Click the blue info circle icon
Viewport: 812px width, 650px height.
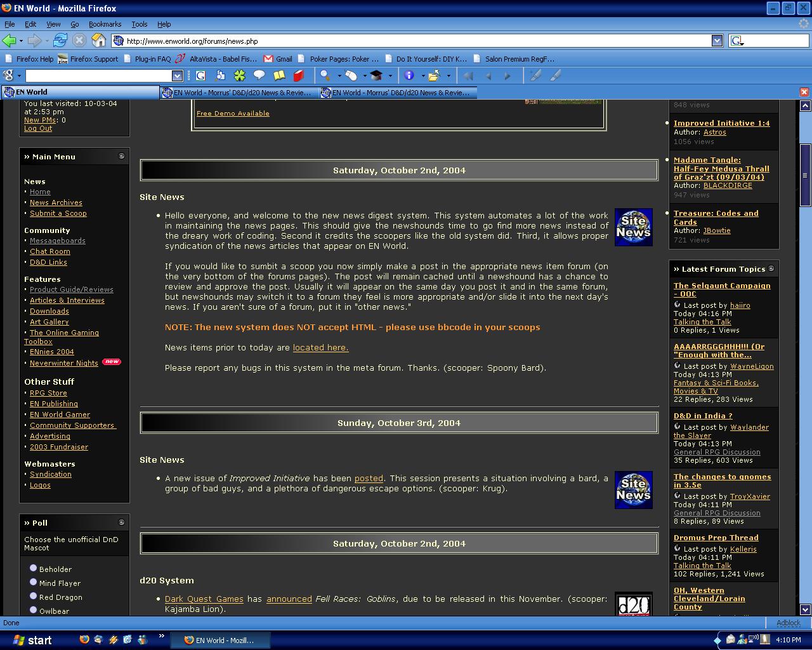click(409, 76)
